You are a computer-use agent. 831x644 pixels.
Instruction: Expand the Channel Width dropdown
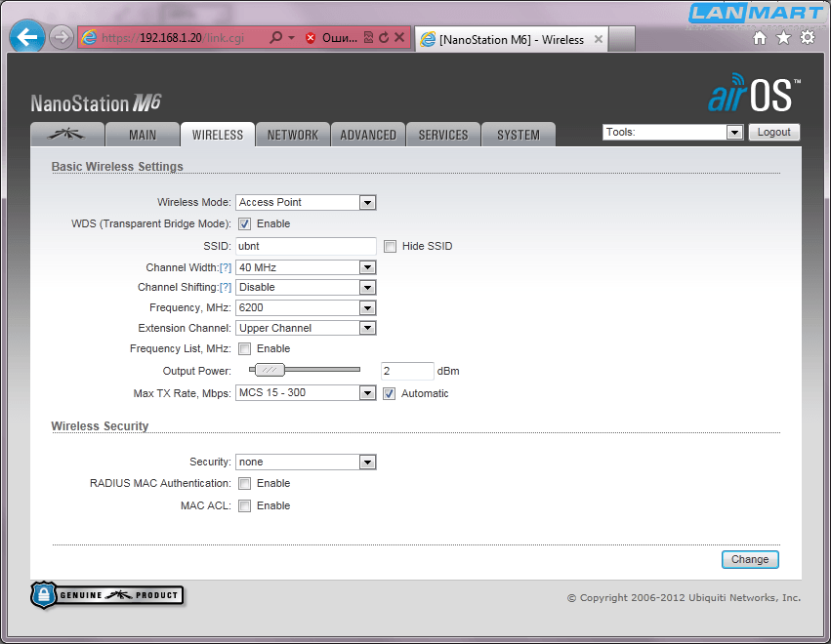(x=306, y=267)
